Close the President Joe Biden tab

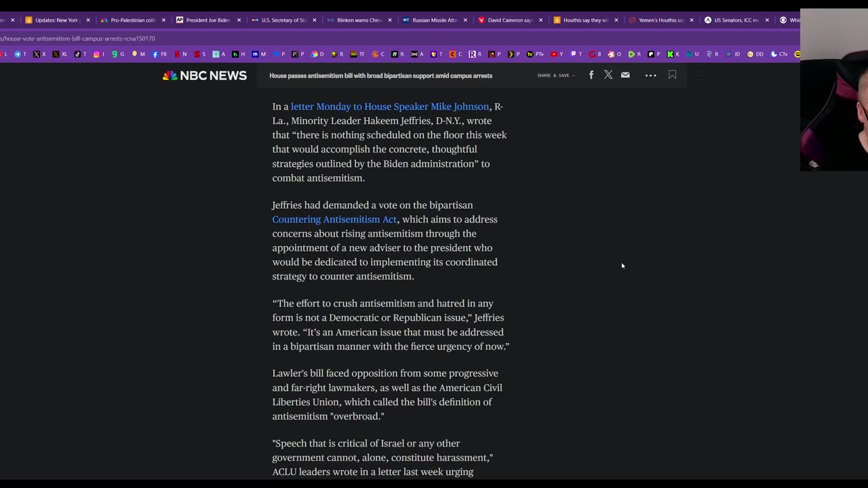click(239, 20)
